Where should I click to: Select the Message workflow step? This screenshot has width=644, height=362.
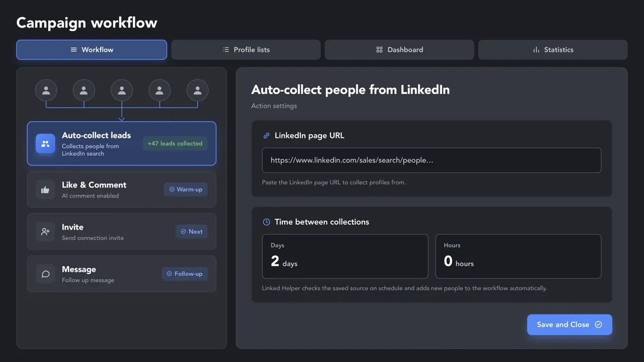click(x=122, y=274)
